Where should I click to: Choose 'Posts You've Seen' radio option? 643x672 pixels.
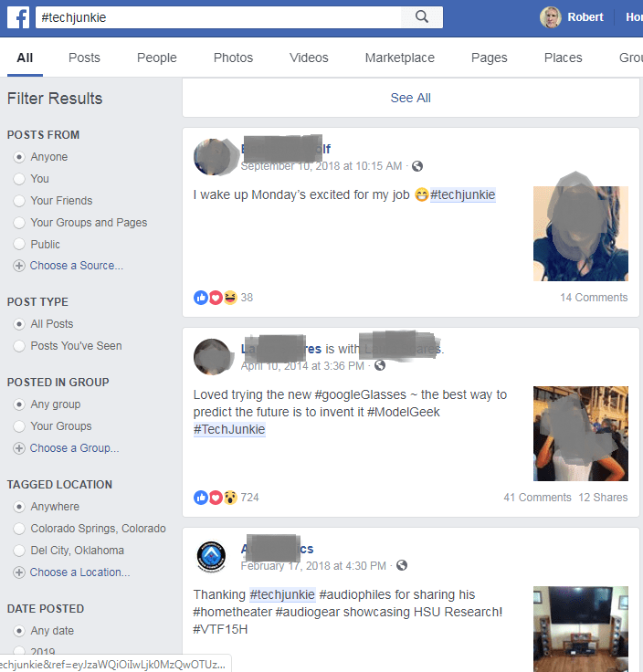[x=19, y=346]
